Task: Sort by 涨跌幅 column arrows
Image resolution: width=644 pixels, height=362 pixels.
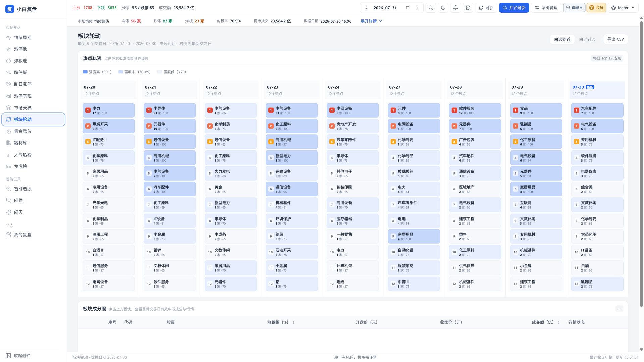Action: coord(293,322)
